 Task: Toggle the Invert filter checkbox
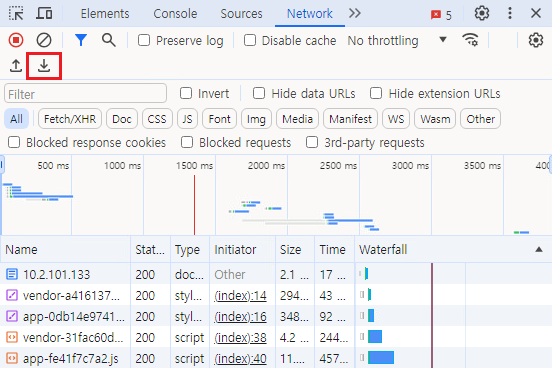pos(186,93)
